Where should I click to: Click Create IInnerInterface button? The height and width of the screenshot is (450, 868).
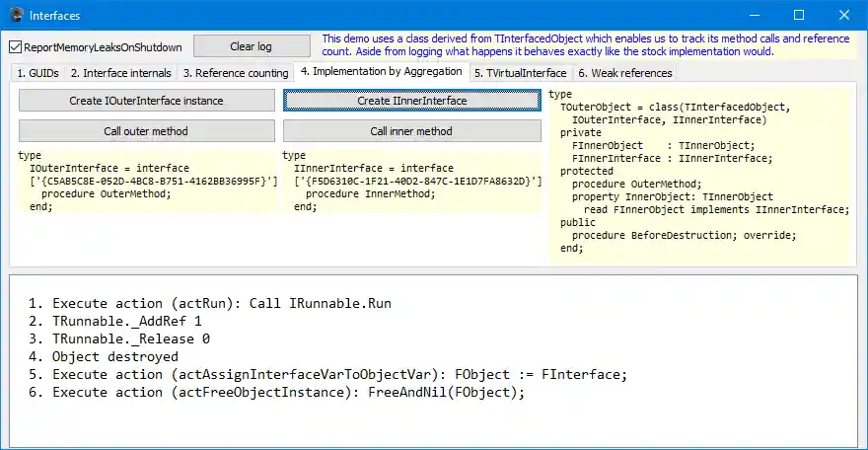[x=412, y=101]
